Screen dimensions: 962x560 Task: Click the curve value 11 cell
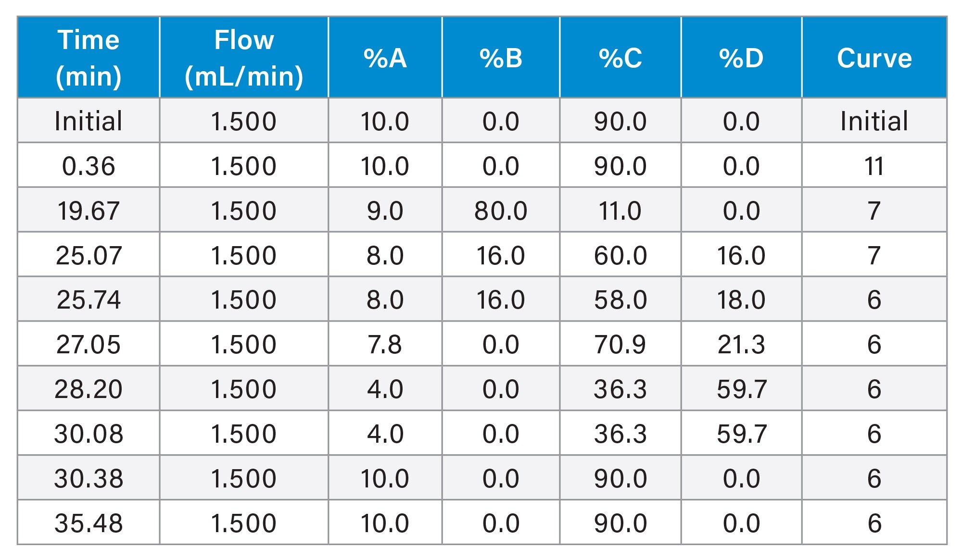pyautogui.click(x=874, y=166)
